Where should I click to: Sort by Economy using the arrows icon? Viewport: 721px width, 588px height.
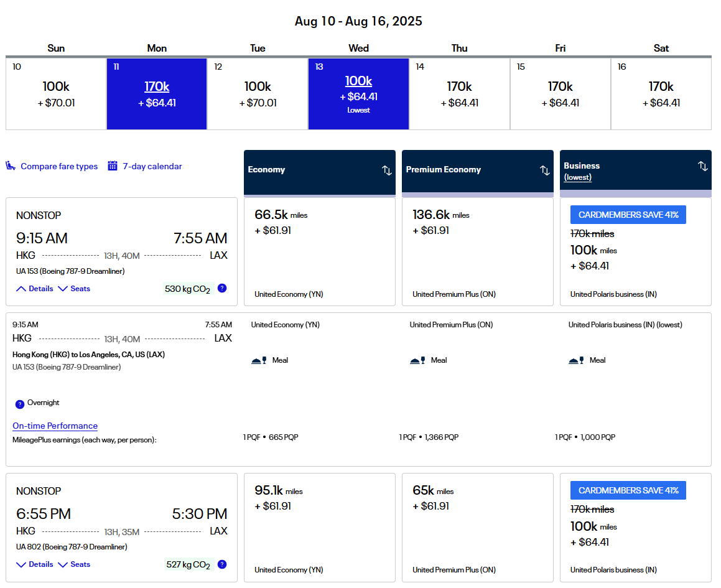387,170
